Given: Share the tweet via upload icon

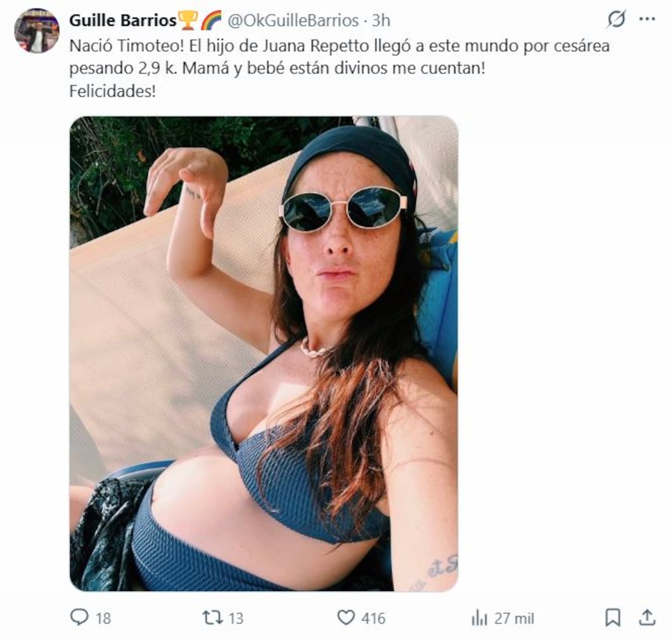Looking at the screenshot, I should [647, 618].
